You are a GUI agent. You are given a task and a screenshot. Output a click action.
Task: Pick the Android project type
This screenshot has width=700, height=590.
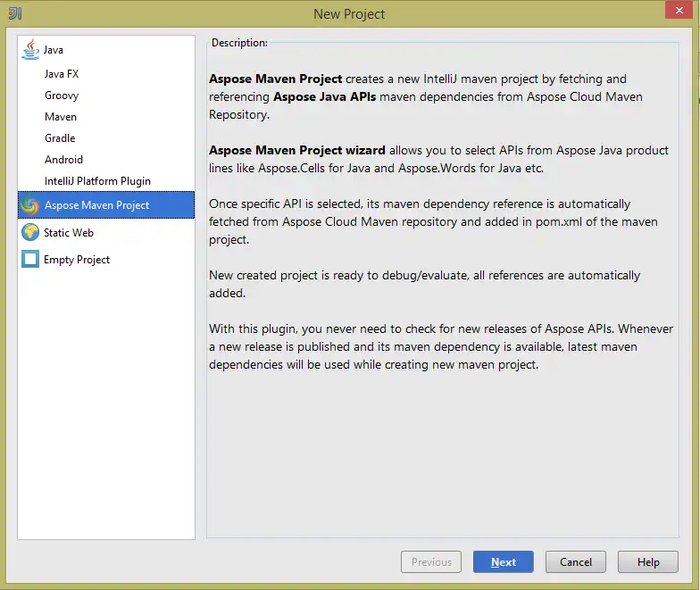[63, 160]
